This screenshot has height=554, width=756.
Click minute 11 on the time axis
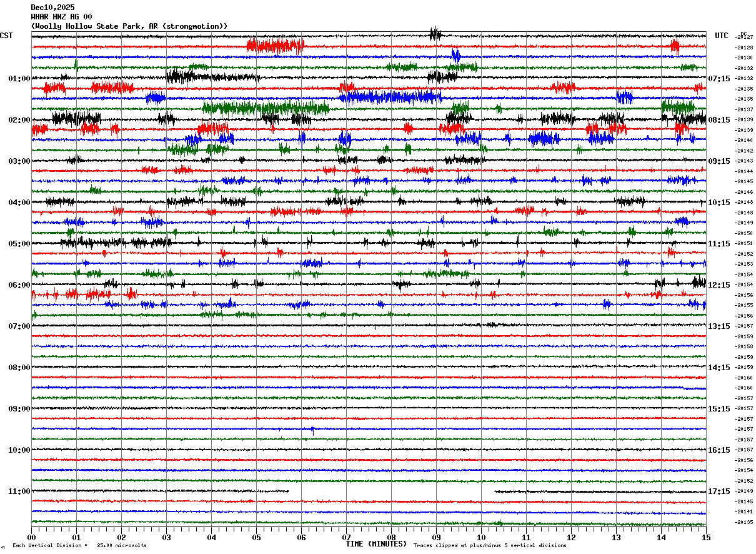(526, 537)
